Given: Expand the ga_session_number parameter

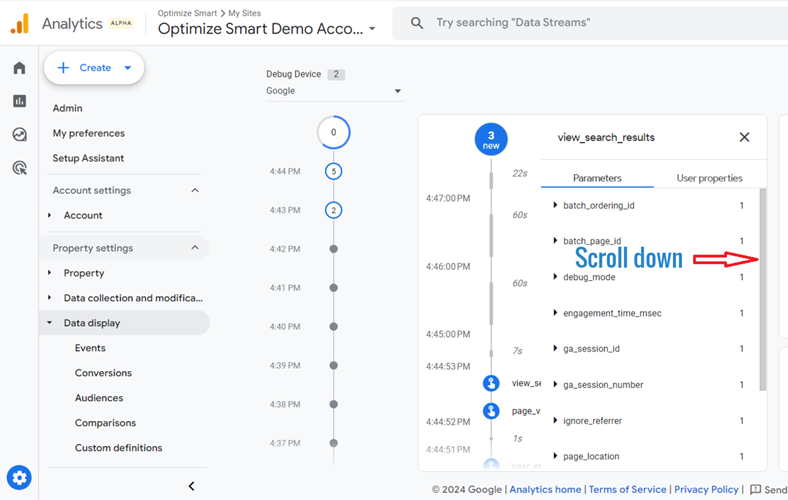Looking at the screenshot, I should [x=555, y=384].
